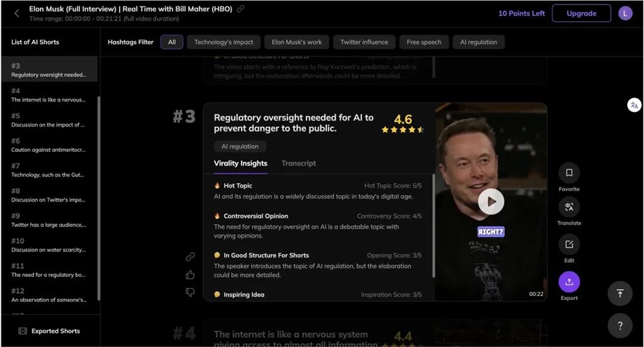The width and height of the screenshot is (644, 347).
Task: Go back using the left arrow icon
Action: pos(17,14)
